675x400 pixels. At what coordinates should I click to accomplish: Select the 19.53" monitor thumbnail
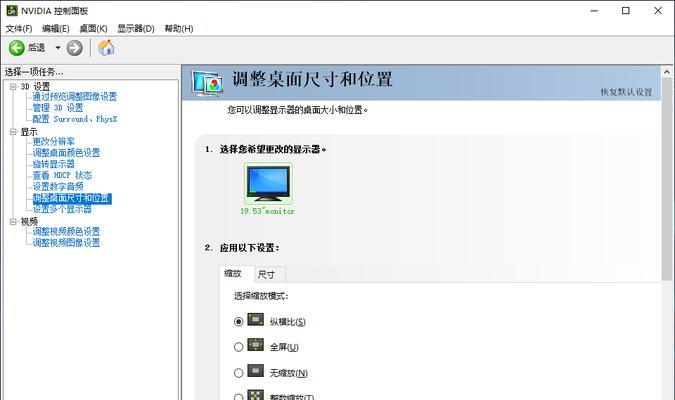point(268,184)
